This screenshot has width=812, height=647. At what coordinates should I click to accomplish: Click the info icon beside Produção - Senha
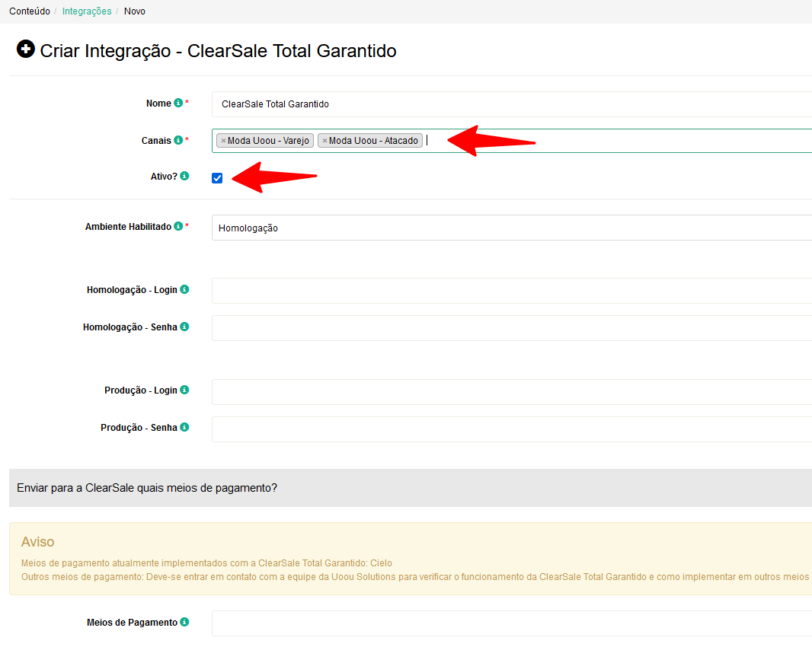pos(184,427)
